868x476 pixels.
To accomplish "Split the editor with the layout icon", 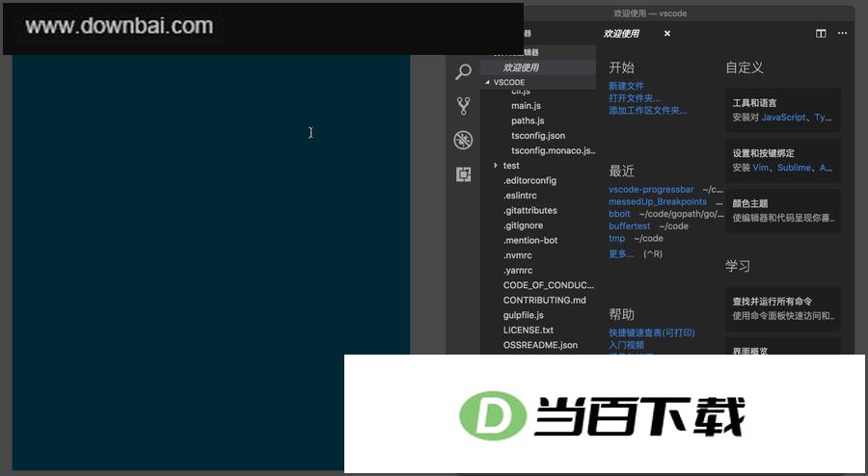I will pyautogui.click(x=821, y=33).
